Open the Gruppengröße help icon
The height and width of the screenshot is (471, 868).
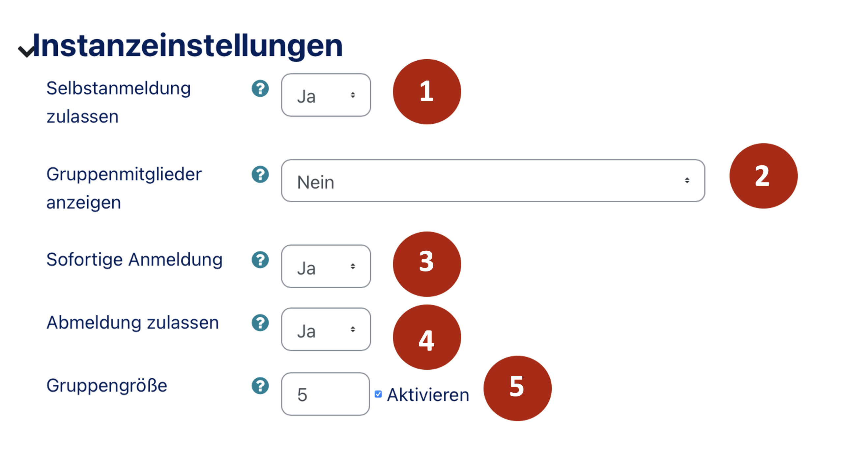click(x=260, y=386)
